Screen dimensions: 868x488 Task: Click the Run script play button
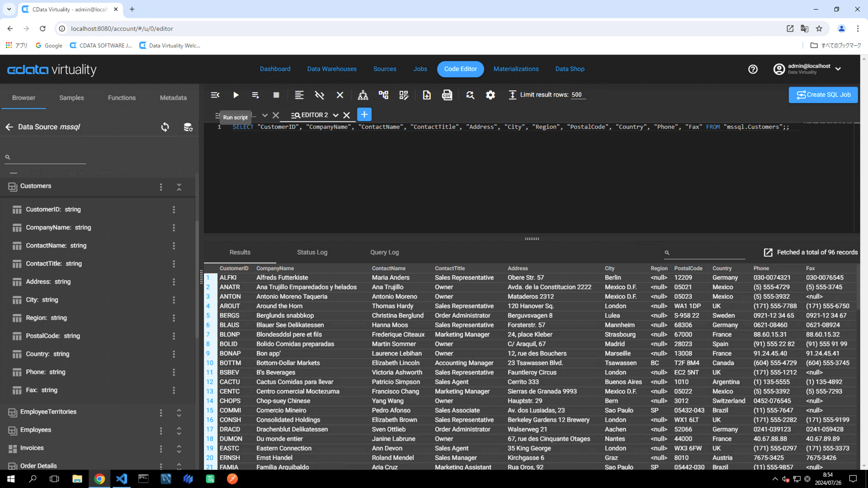[236, 95]
